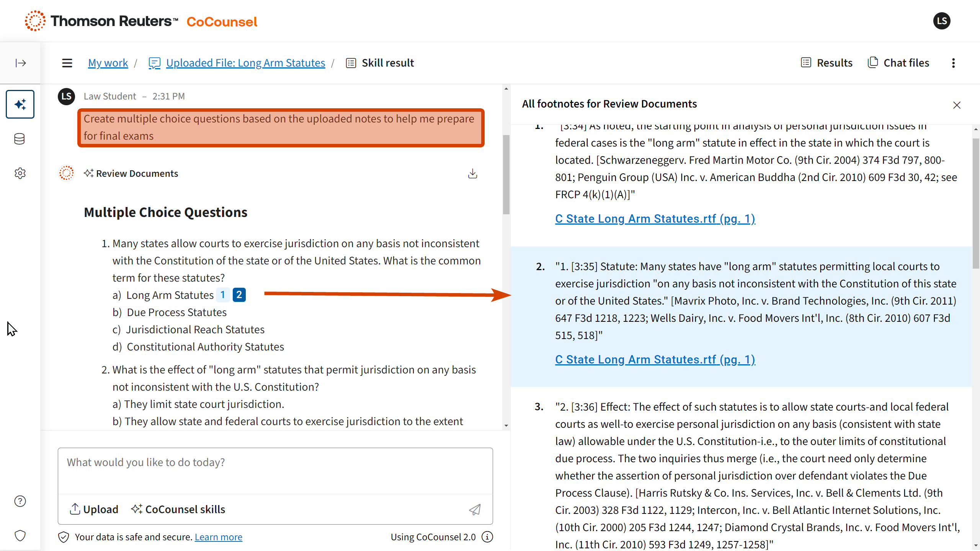Viewport: 980px width, 551px height.
Task: Open the Chat files panel
Action: [898, 63]
